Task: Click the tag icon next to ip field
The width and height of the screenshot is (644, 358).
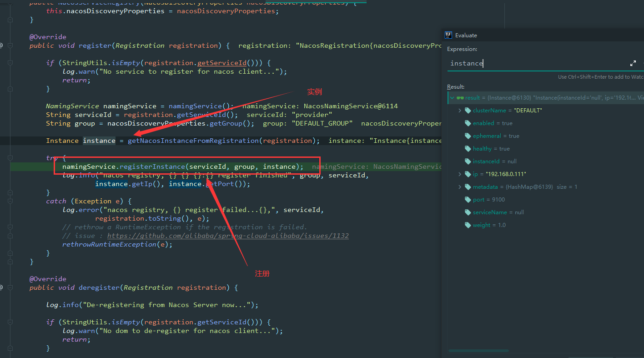Action: point(468,174)
